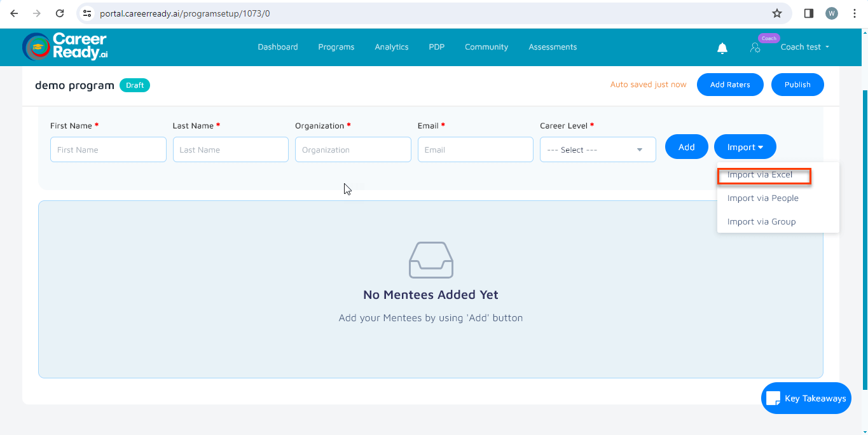Reload the page with browser refresh icon
Viewport: 868px width, 435px height.
[60, 13]
